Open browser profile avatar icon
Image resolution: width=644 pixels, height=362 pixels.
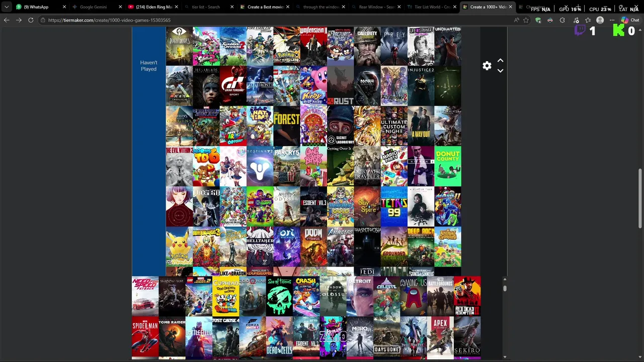600,20
